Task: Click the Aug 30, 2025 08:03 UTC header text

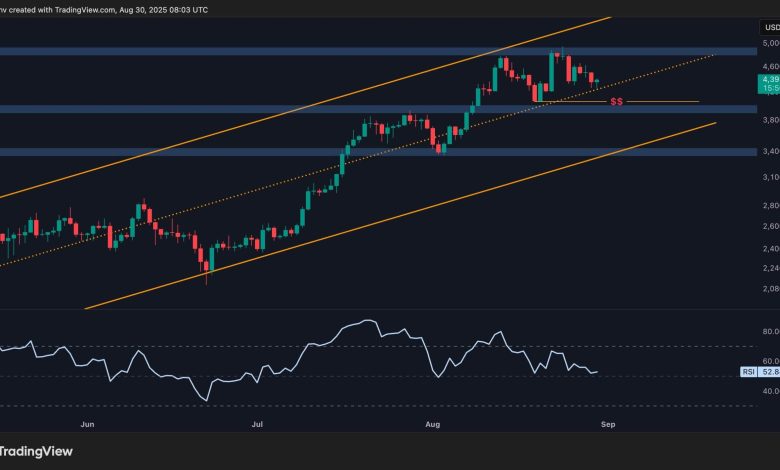Action: [x=164, y=9]
